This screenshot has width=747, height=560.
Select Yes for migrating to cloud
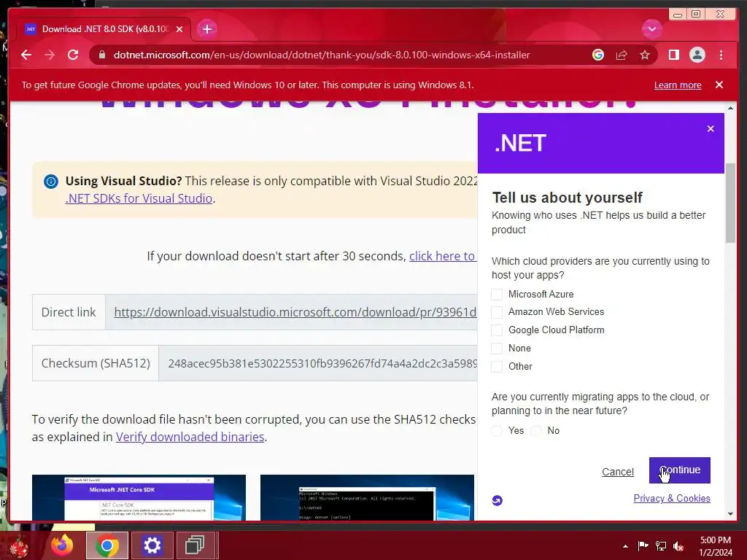point(497,431)
